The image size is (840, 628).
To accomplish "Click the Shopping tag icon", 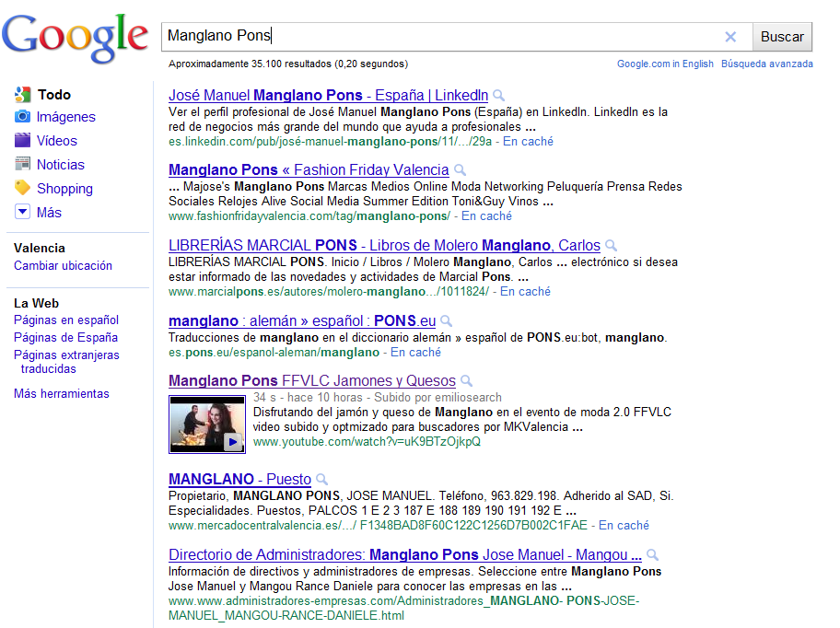I will pos(22,188).
